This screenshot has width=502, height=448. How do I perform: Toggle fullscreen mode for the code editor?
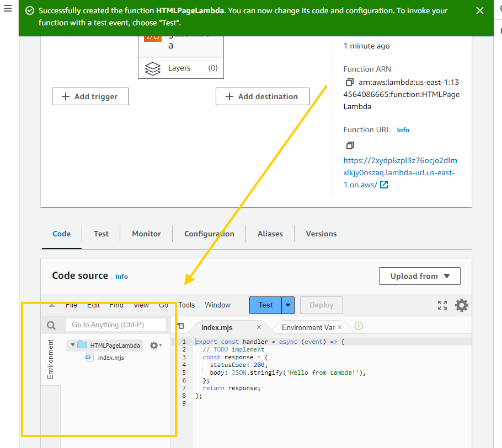coord(442,305)
